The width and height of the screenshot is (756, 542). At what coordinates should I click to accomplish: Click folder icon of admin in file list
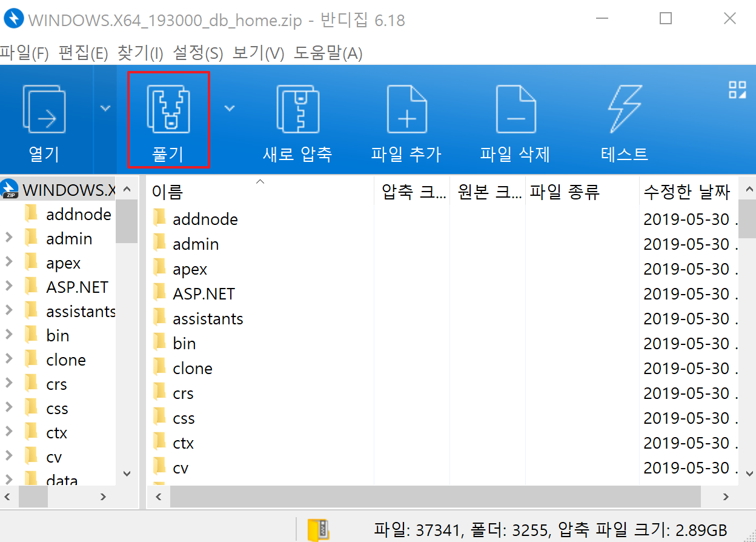click(x=159, y=244)
